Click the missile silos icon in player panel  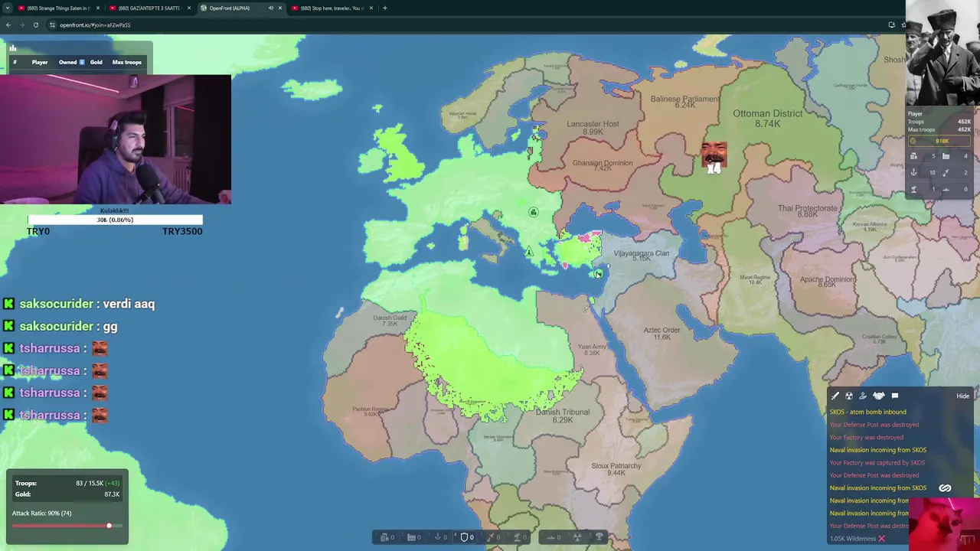click(x=946, y=172)
